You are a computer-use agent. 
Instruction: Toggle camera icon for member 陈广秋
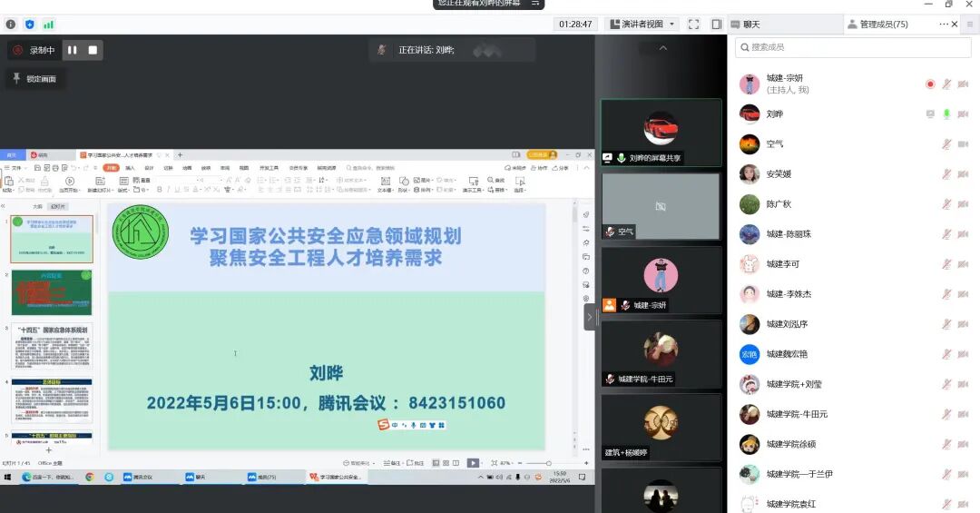coord(963,204)
